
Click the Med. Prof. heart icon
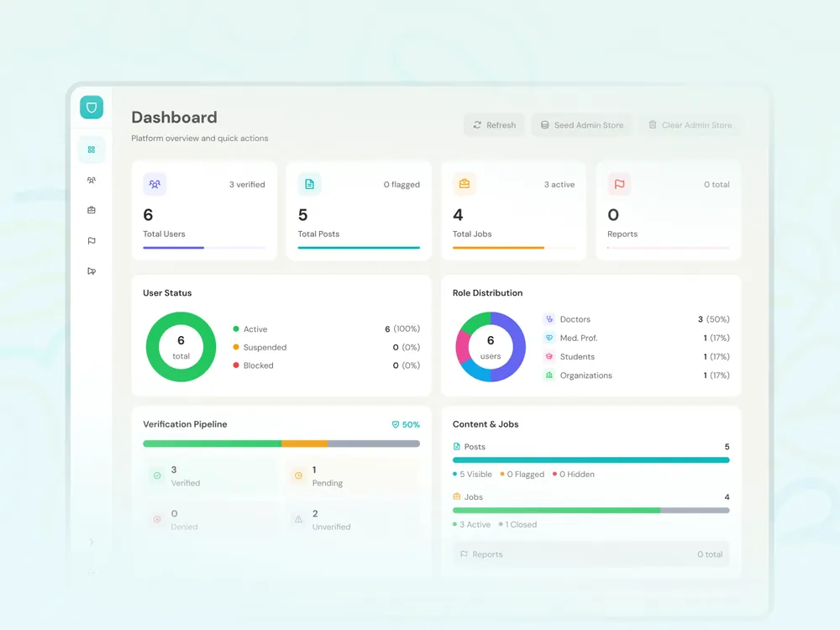[x=549, y=338]
